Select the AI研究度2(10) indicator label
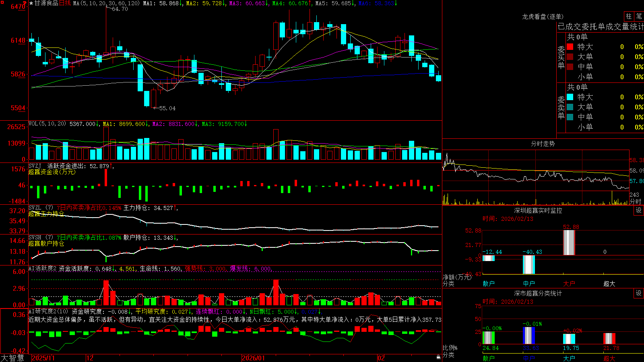 pyautogui.click(x=48, y=311)
